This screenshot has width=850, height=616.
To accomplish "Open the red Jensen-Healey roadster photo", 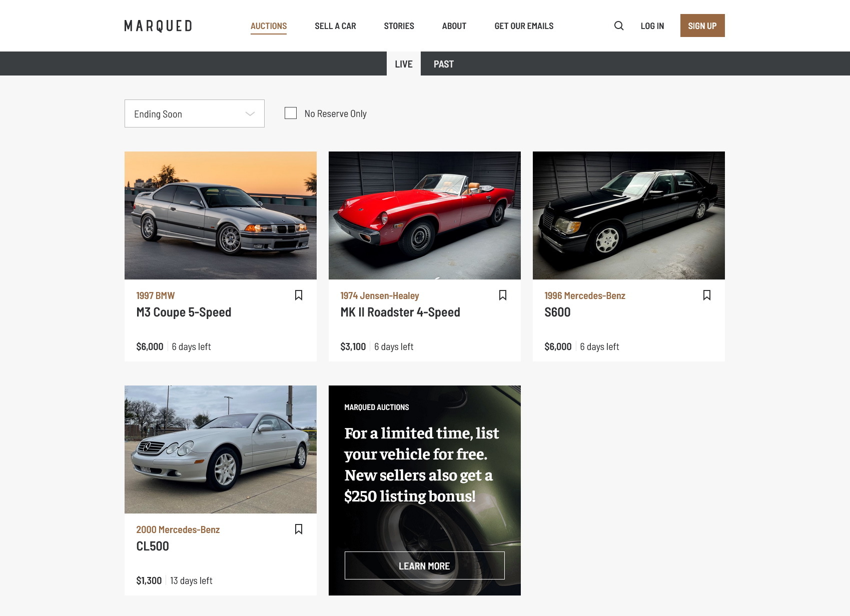I will [x=424, y=215].
